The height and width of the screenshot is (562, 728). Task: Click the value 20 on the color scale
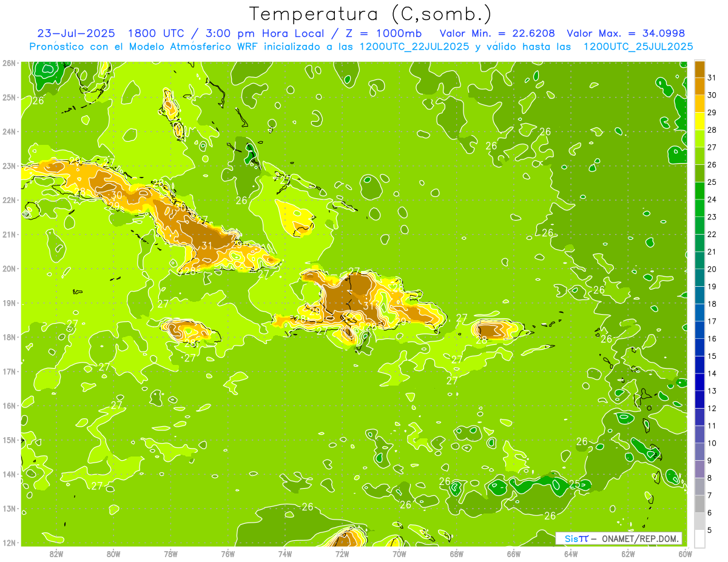click(712, 269)
